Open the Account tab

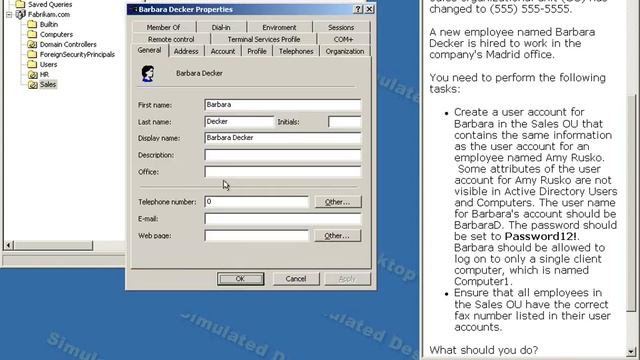pos(223,51)
